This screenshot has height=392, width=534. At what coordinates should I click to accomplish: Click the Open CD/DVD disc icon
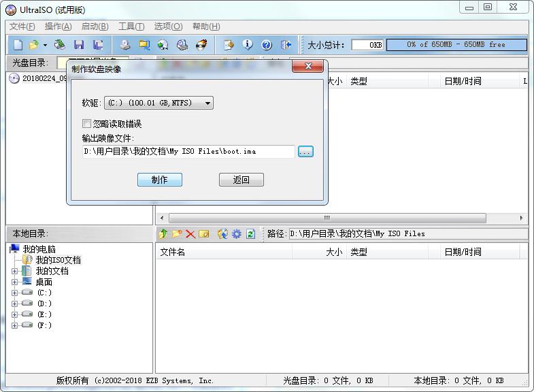coord(61,45)
